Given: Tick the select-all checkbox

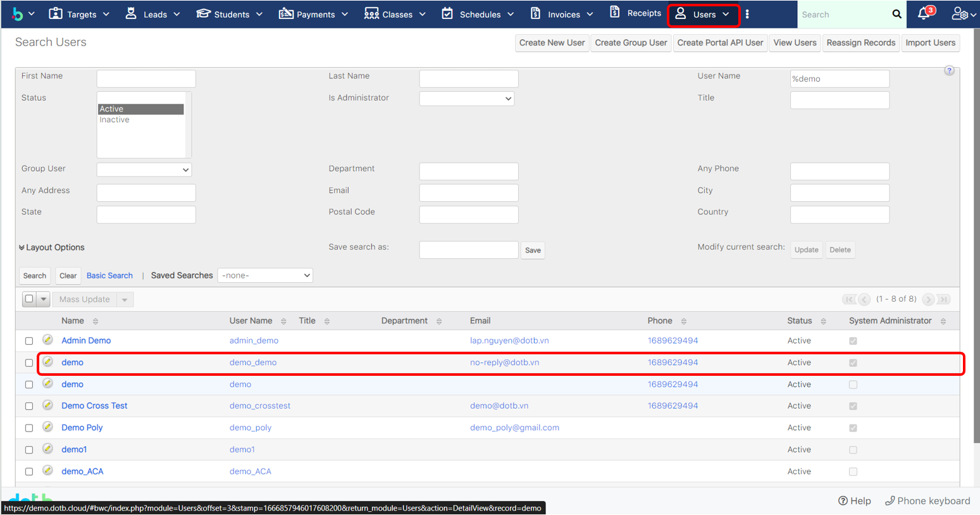Looking at the screenshot, I should click(29, 299).
